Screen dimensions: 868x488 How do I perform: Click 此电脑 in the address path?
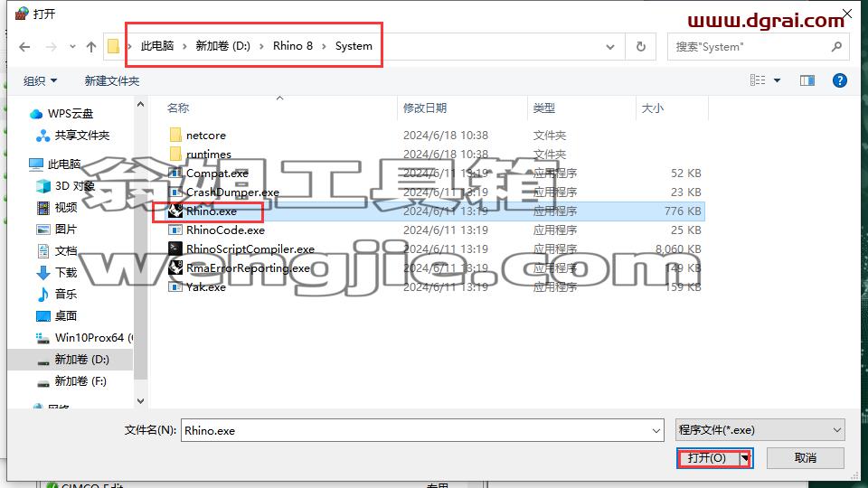click(x=156, y=46)
